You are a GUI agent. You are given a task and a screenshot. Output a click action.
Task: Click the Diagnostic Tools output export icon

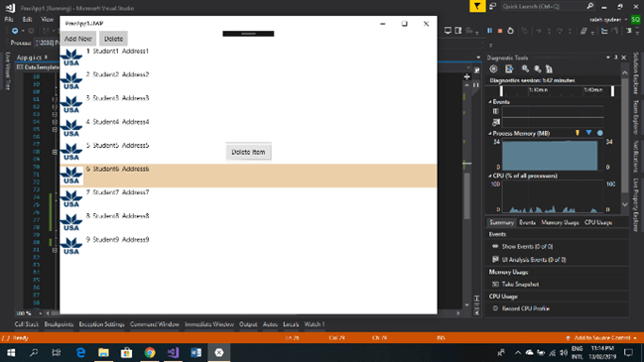point(509,69)
